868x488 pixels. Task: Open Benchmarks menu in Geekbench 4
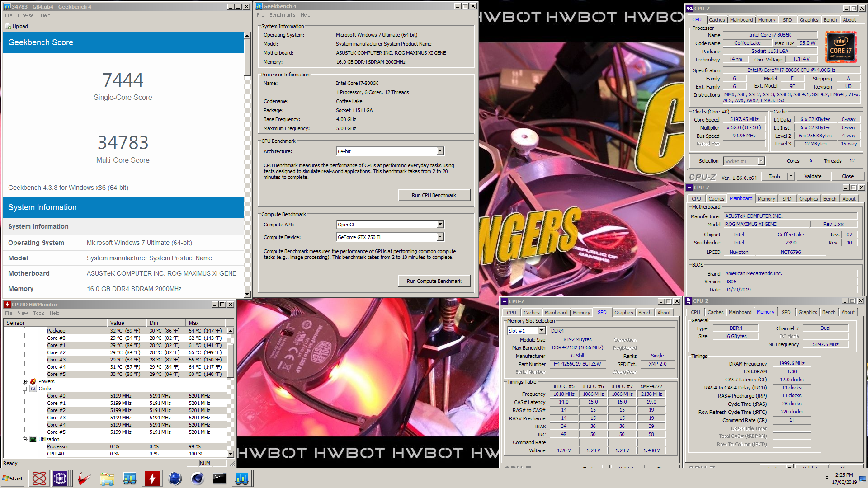(x=282, y=15)
